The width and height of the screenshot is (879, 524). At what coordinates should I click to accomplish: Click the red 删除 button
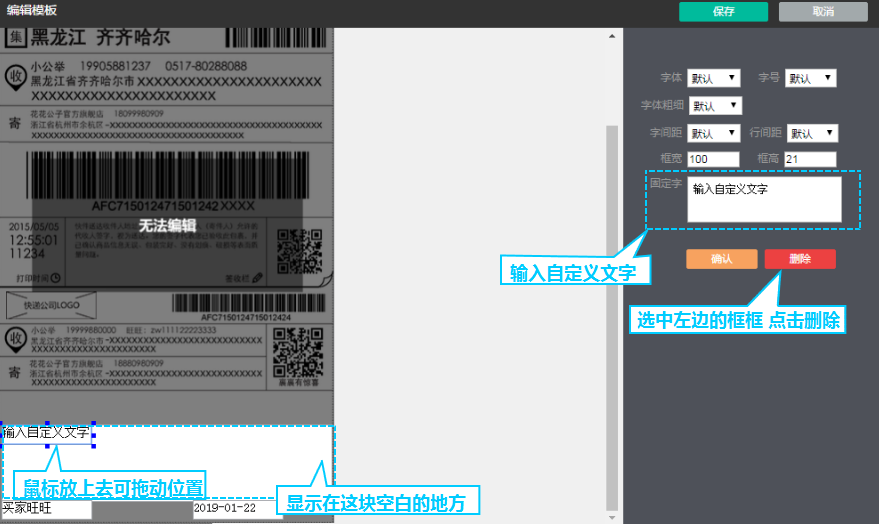(x=800, y=259)
